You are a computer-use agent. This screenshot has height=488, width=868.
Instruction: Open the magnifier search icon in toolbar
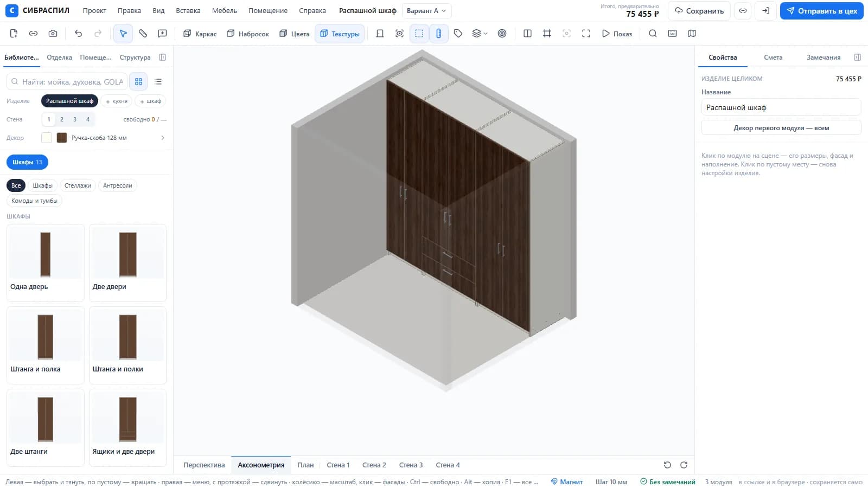coord(653,34)
